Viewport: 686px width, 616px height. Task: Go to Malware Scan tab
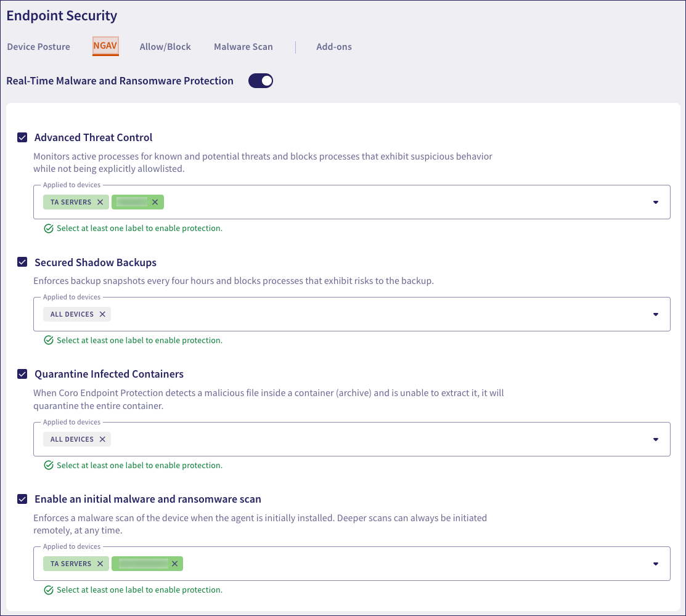tap(243, 47)
